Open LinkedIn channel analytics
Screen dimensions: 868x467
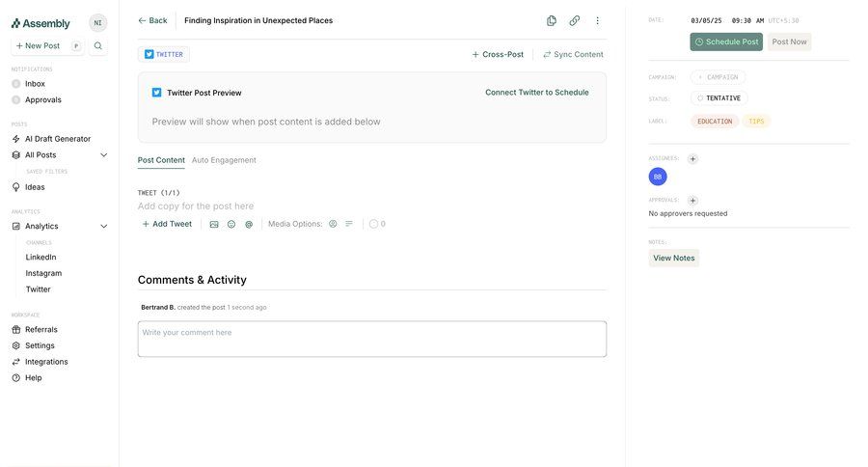click(41, 257)
